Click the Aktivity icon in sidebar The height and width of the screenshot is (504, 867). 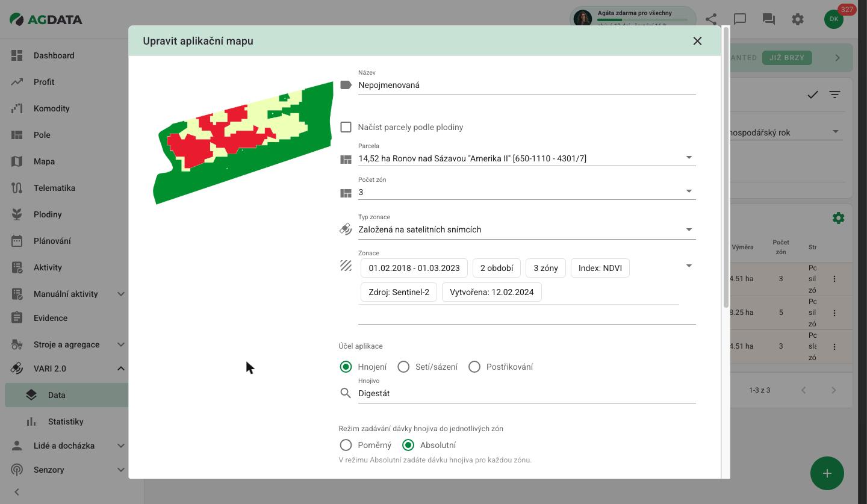tap(17, 267)
